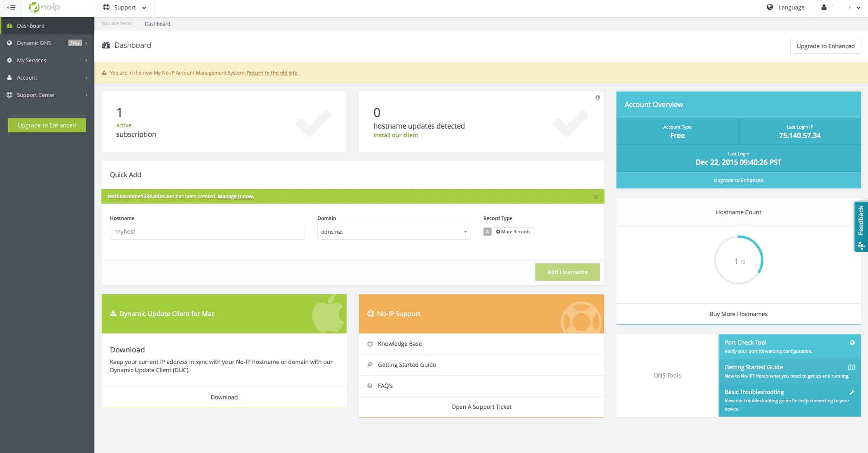Screen dimensions: 868x453
Task: Click the Last Login IP 75.140.57.34
Action: click(800, 136)
